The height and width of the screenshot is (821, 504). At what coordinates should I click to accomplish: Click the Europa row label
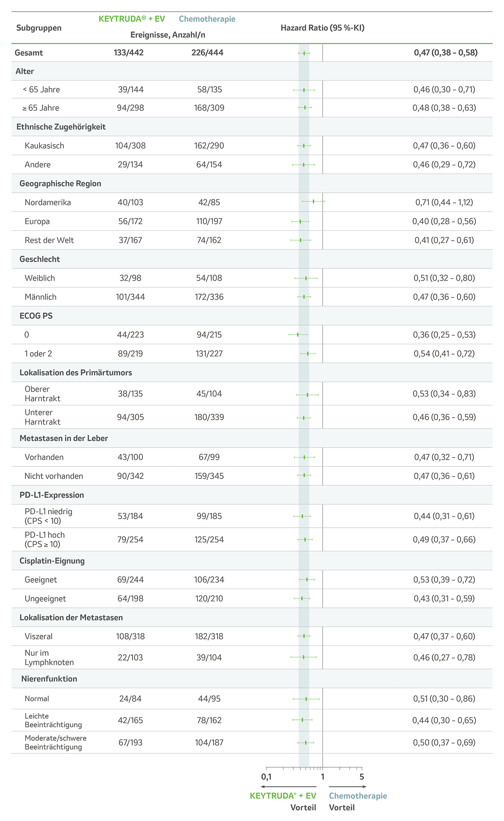(37, 221)
